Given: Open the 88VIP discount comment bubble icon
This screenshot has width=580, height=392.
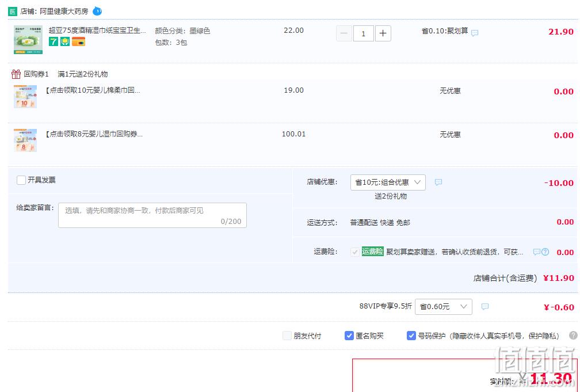Looking at the screenshot, I should click(x=485, y=306).
